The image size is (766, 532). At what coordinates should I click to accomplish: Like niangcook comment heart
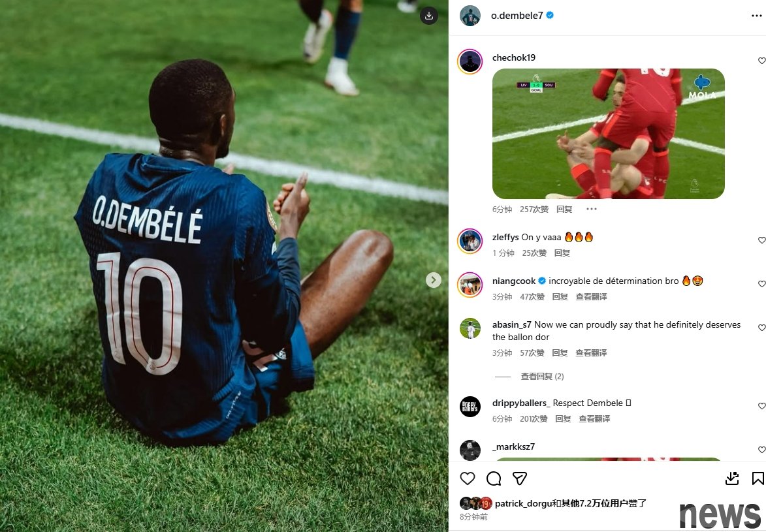761,283
